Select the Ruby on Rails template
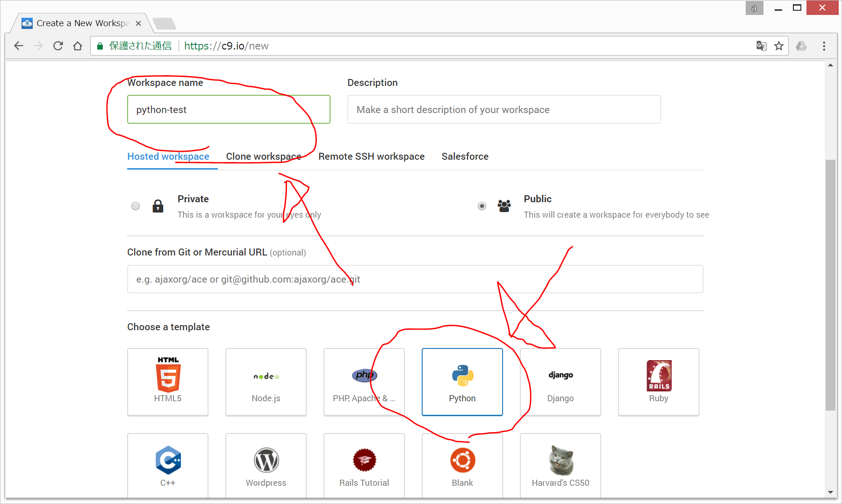 pos(658,381)
